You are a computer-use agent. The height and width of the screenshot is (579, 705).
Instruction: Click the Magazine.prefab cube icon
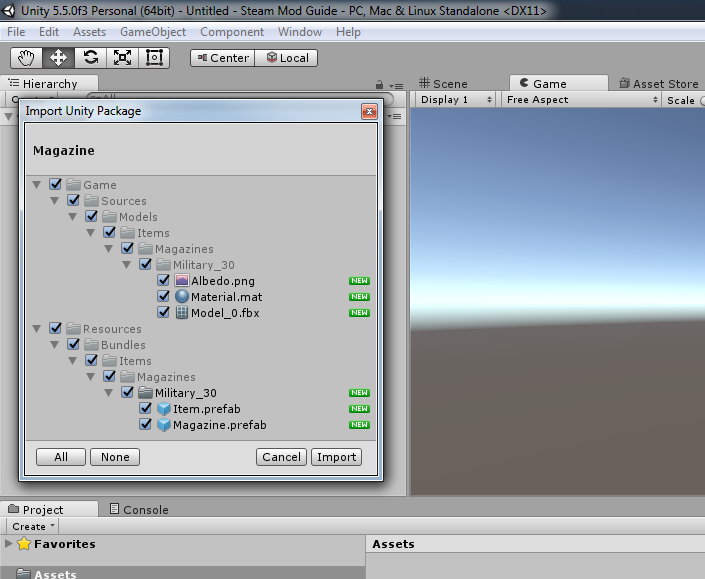point(164,425)
